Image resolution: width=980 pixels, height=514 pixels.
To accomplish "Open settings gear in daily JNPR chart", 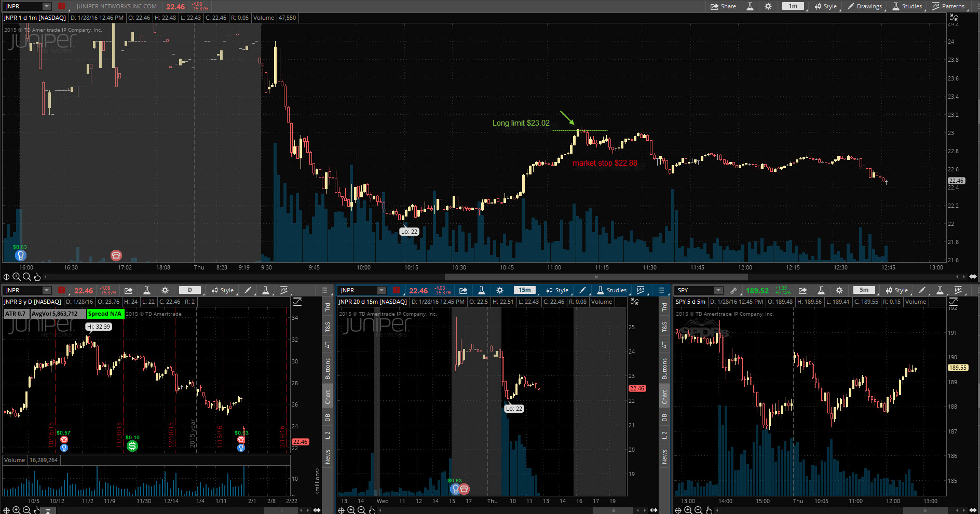I will click(165, 290).
